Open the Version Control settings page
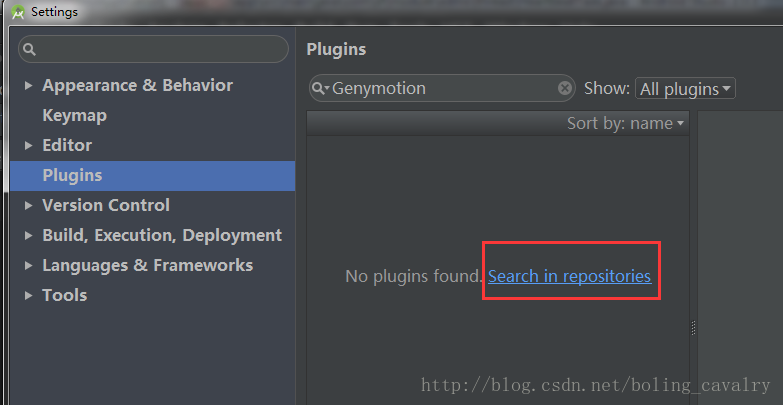This screenshot has height=405, width=783. [x=106, y=205]
